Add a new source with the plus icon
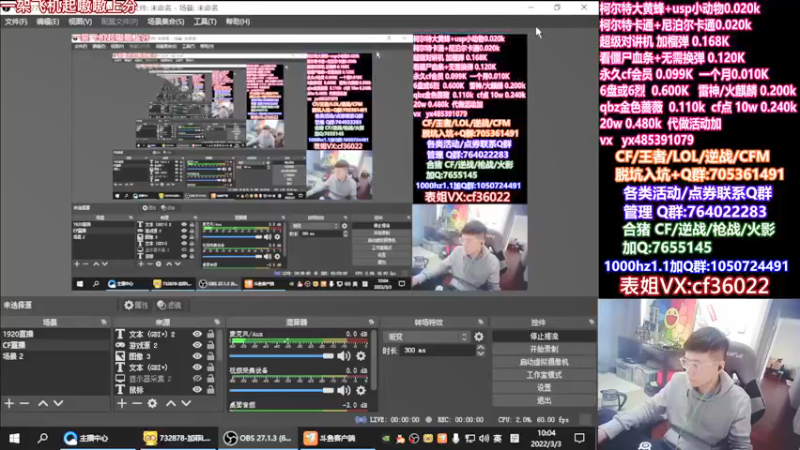The image size is (800, 450). (121, 404)
